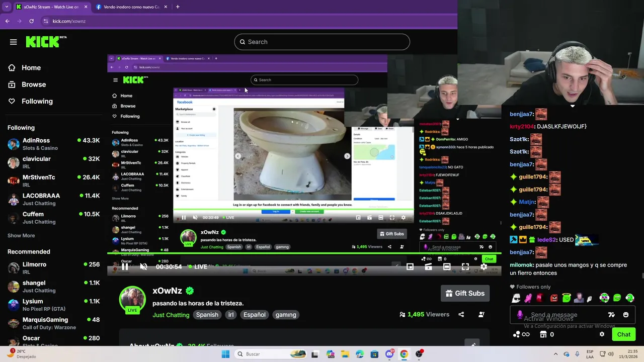
Task: Pause the live stream
Action: [125, 266]
